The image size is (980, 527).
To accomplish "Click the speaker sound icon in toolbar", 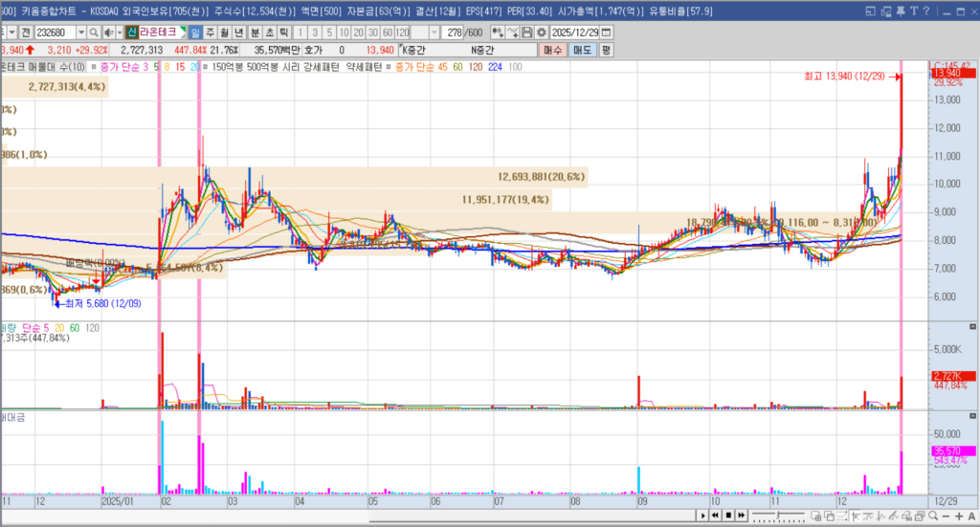I will 107,33.
